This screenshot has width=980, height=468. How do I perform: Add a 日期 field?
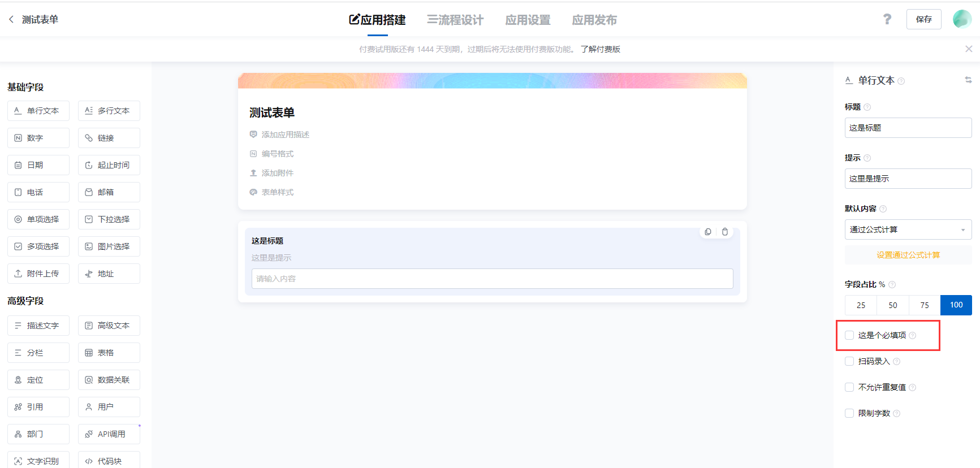[38, 165]
